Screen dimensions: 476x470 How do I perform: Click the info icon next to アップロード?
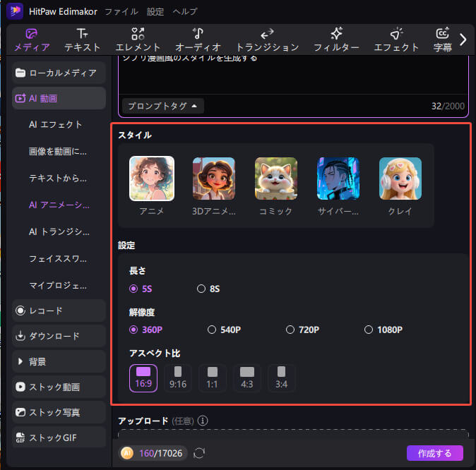coord(203,421)
